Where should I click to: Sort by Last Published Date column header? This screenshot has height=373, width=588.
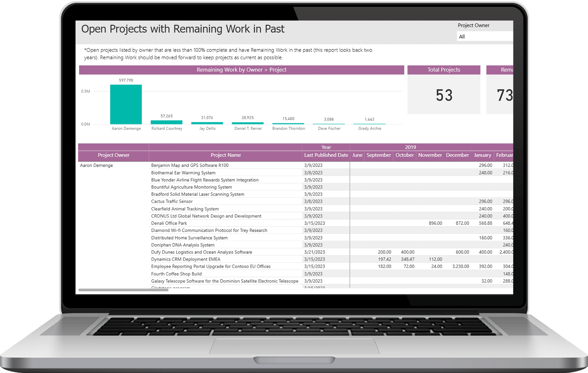[x=326, y=155]
